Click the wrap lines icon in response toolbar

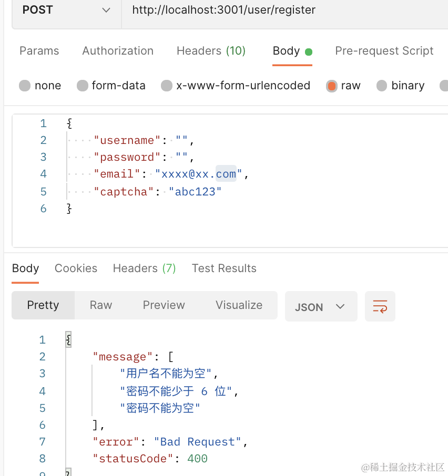coord(380,306)
